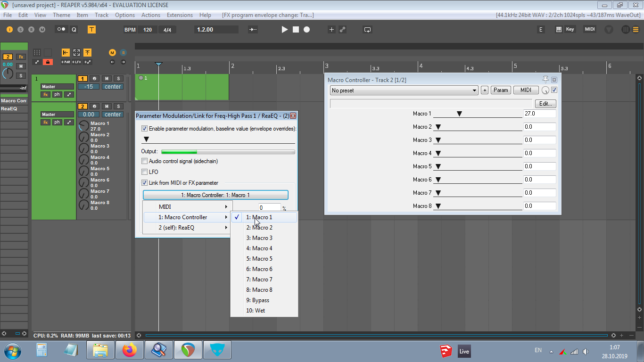This screenshot has height=362, width=644.
Task: Click the MIDI button in Macro Controller
Action: click(526, 90)
